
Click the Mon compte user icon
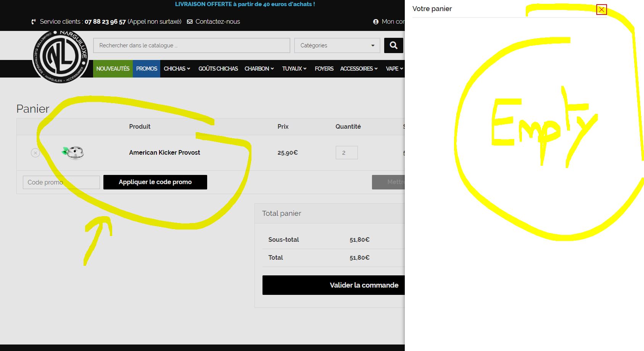[376, 22]
